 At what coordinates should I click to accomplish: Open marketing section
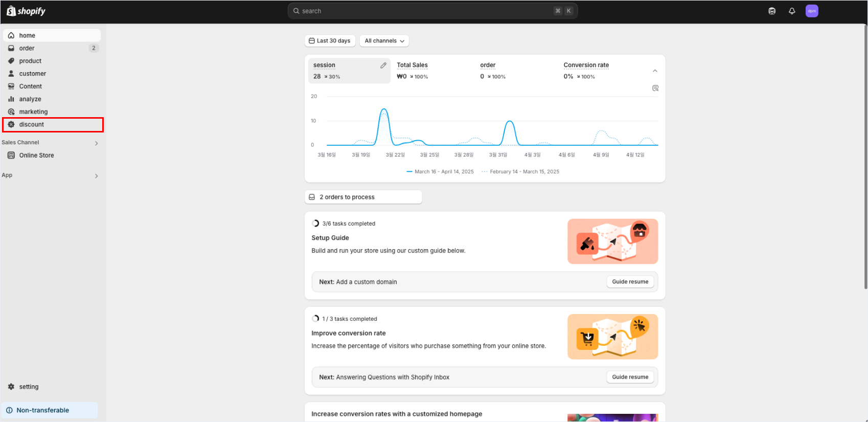click(x=52, y=112)
